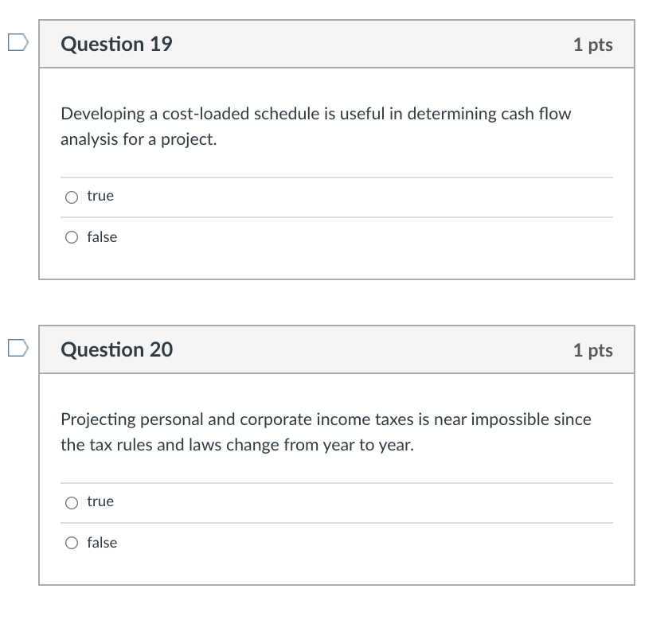This screenshot has height=624, width=672.
Task: Click the "1 pts" label of Question 19
Action: (592, 45)
